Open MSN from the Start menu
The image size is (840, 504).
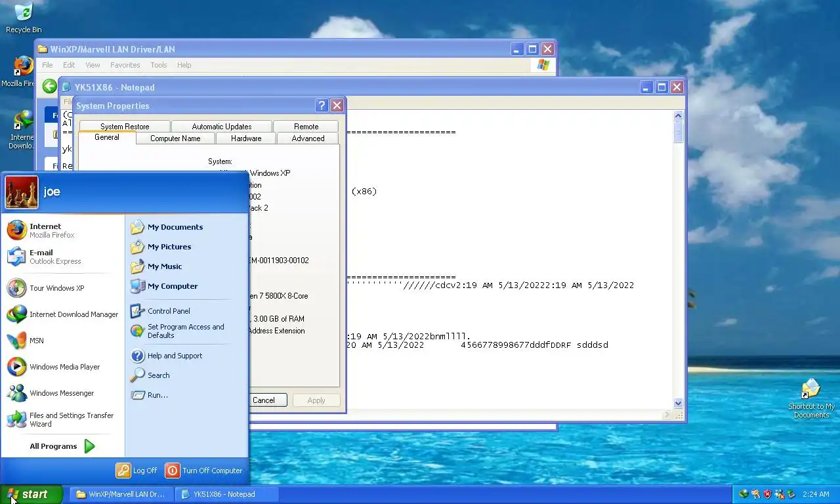63,341
